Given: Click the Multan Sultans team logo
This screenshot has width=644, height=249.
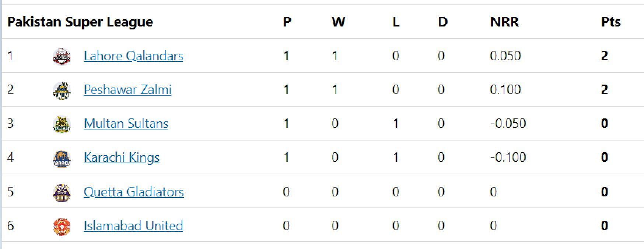Looking at the screenshot, I should tap(62, 124).
